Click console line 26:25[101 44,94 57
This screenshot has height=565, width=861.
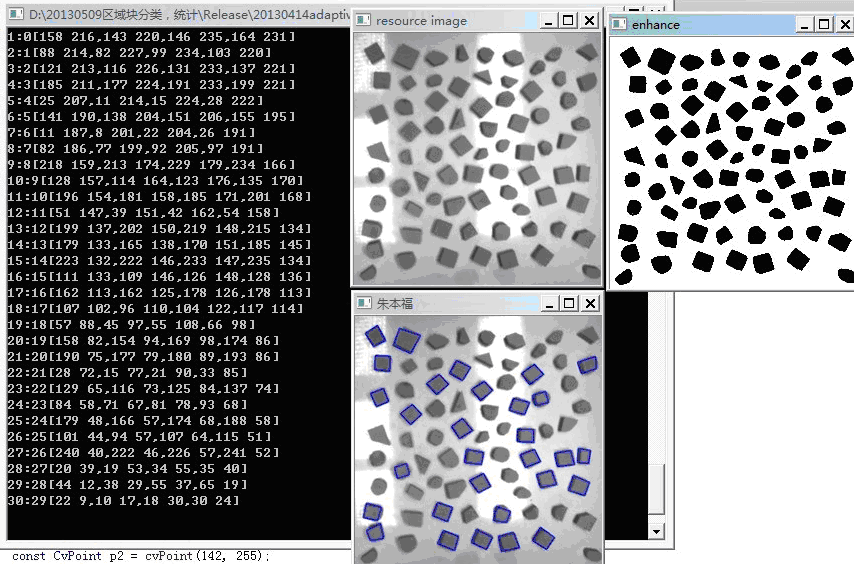[139, 437]
